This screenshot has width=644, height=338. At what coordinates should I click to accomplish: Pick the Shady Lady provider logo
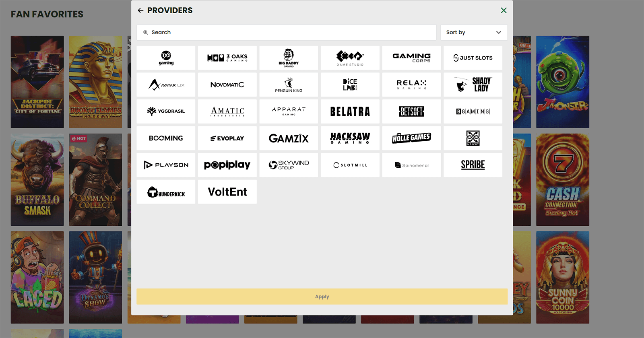(x=473, y=84)
